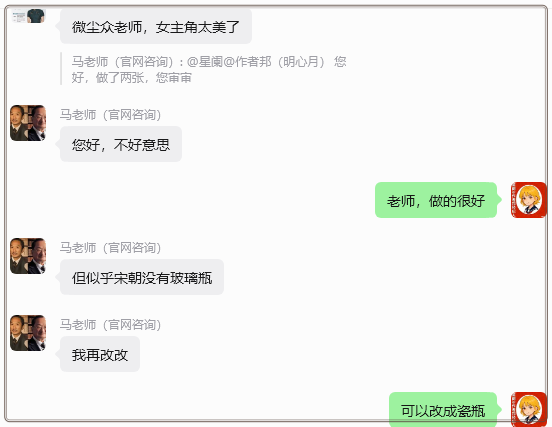Click sender name above 您好，不好意思
This screenshot has width=552, height=427.
[x=110, y=115]
